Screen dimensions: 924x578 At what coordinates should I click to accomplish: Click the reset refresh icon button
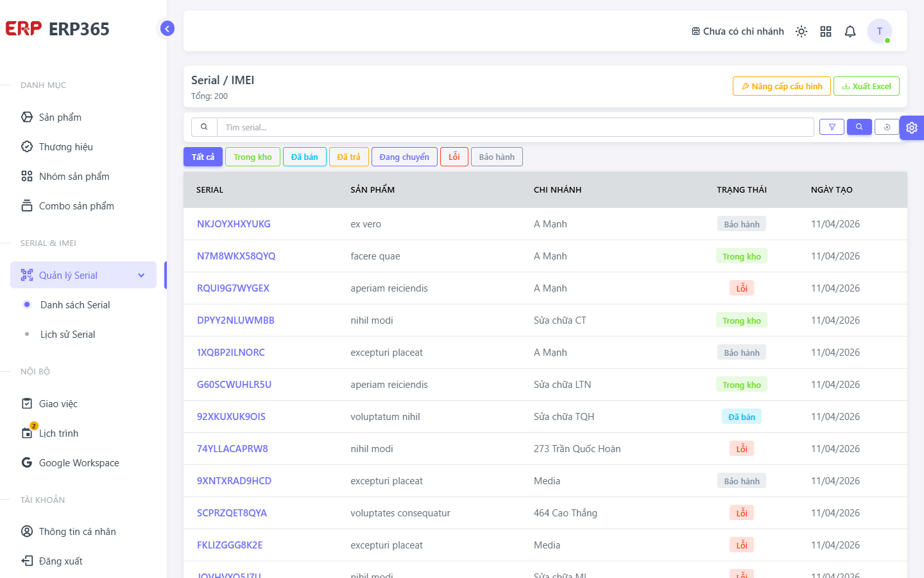coord(887,127)
